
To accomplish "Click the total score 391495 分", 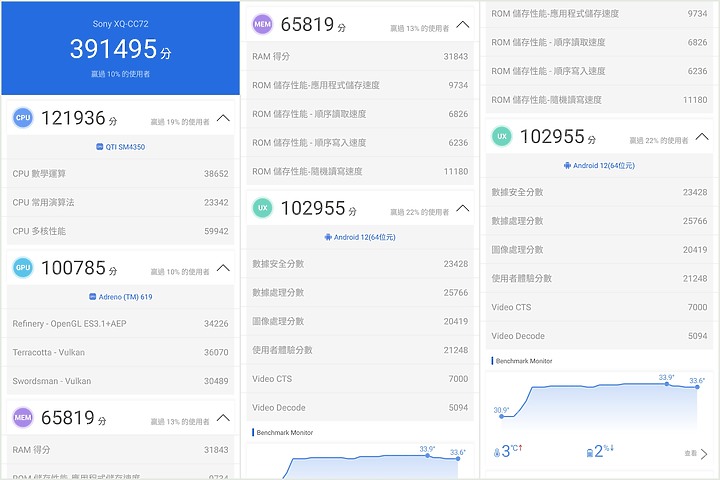I will pos(120,49).
